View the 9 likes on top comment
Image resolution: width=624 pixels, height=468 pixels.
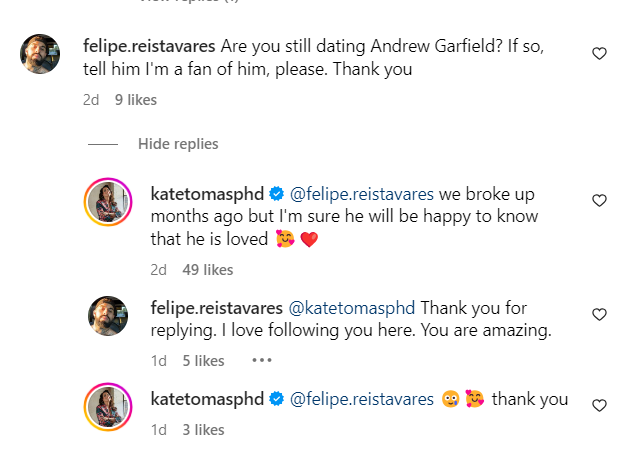pyautogui.click(x=135, y=100)
